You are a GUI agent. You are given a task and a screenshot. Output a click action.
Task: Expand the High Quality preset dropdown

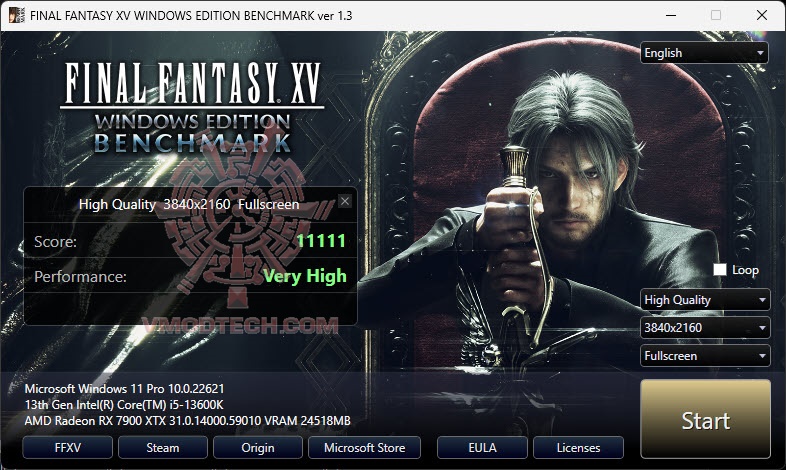pyautogui.click(x=705, y=300)
